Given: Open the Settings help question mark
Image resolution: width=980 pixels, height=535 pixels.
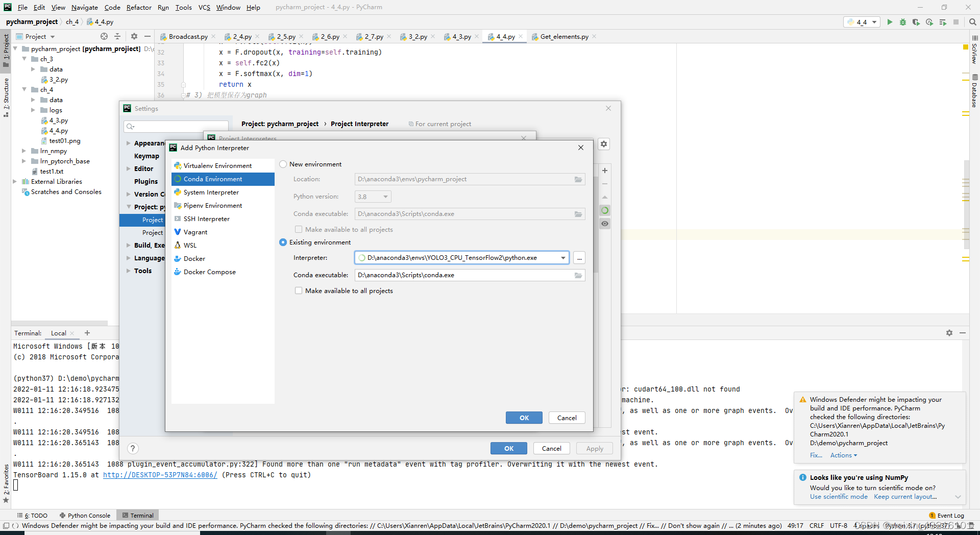Looking at the screenshot, I should pyautogui.click(x=133, y=448).
